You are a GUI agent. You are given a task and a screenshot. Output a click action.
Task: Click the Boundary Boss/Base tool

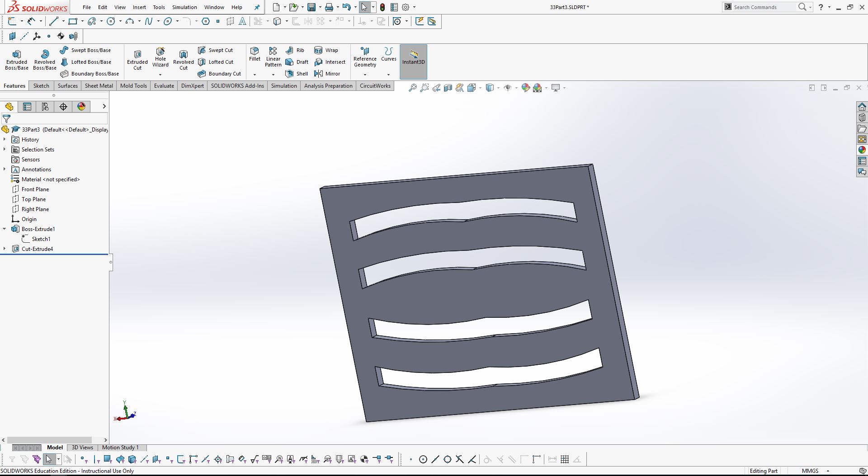coord(90,74)
